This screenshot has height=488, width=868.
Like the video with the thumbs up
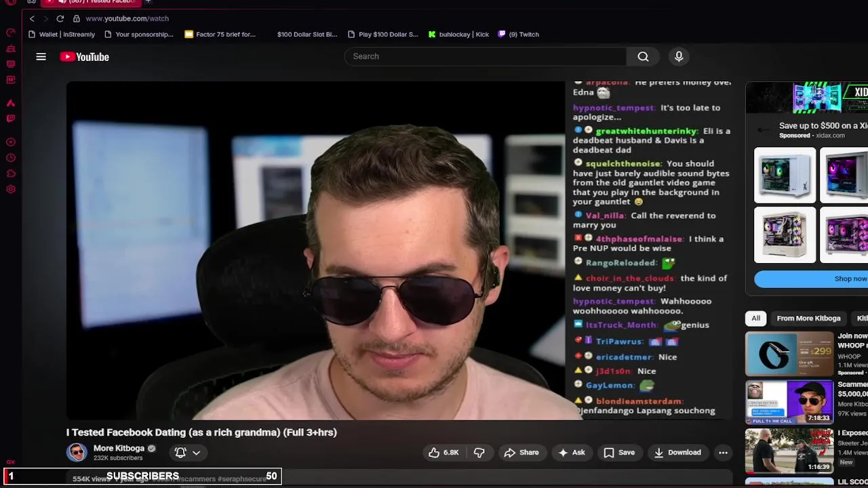[443, 452]
